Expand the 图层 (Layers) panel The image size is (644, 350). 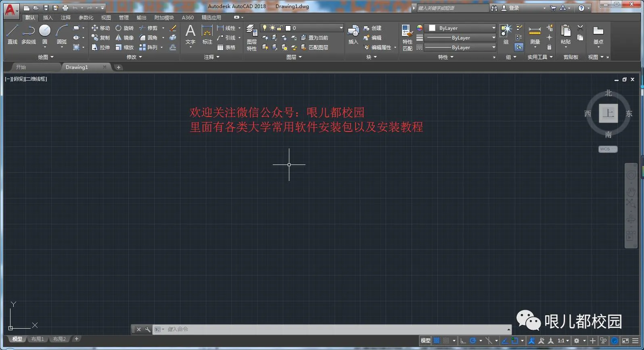[294, 57]
